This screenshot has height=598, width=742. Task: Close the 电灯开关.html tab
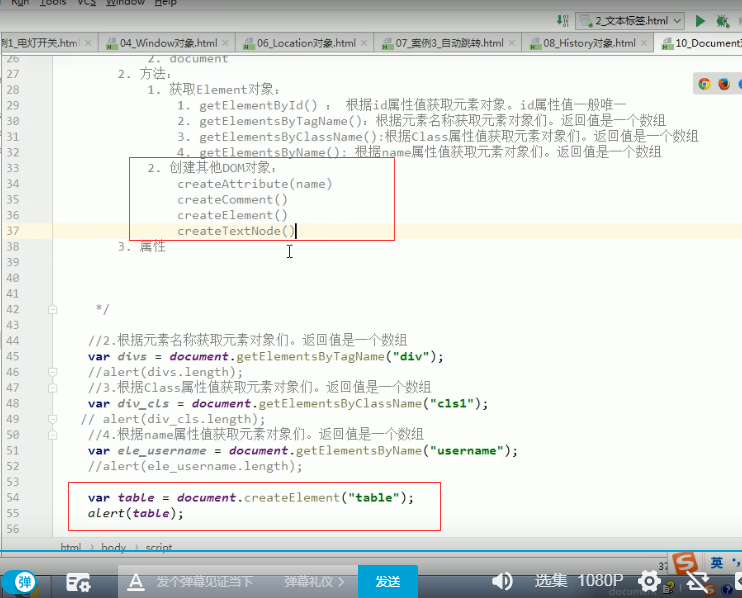click(x=88, y=43)
